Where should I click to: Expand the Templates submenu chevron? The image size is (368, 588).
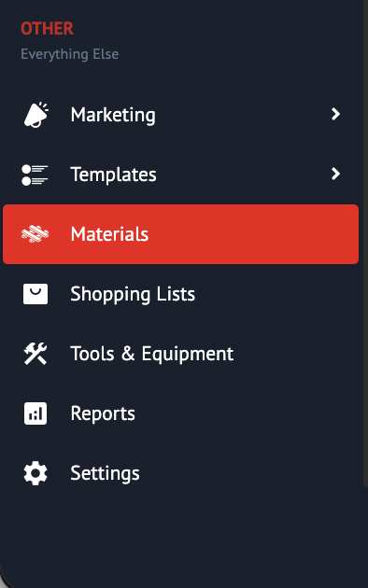[x=335, y=174]
